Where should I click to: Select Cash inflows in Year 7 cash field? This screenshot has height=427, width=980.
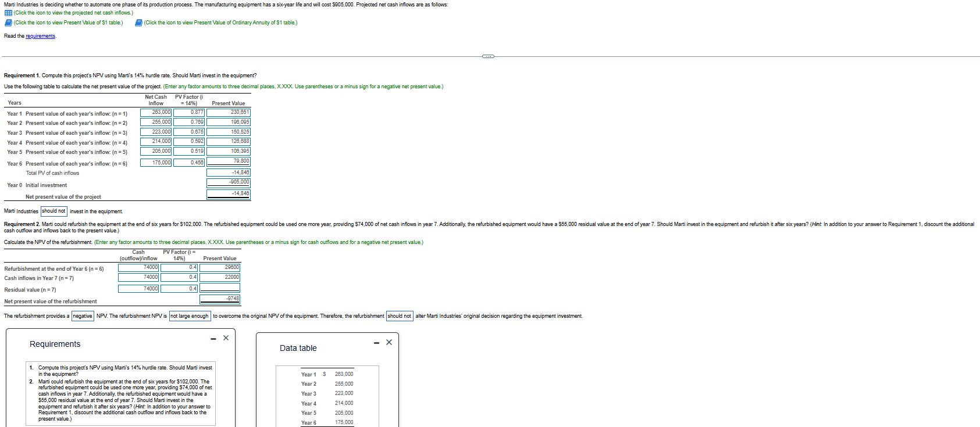tap(138, 277)
